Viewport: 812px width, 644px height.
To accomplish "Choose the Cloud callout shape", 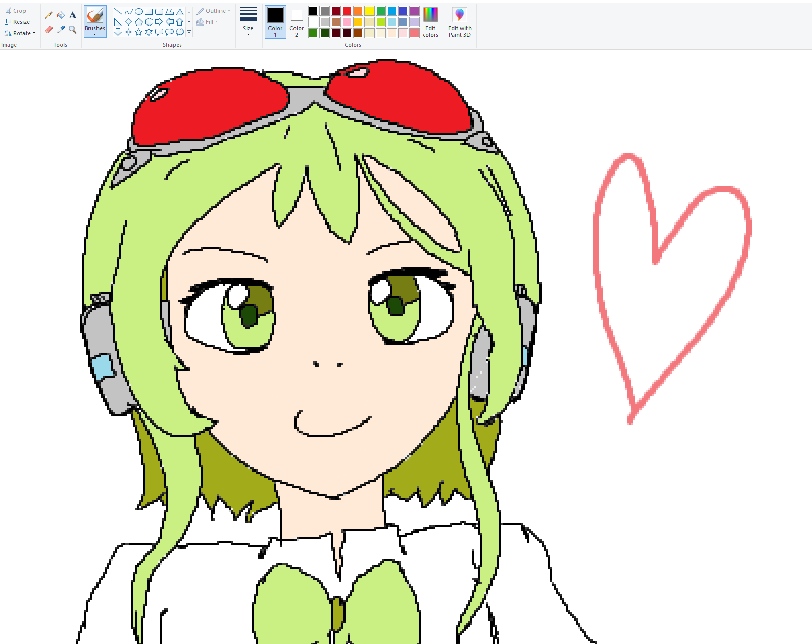I will pos(180,32).
